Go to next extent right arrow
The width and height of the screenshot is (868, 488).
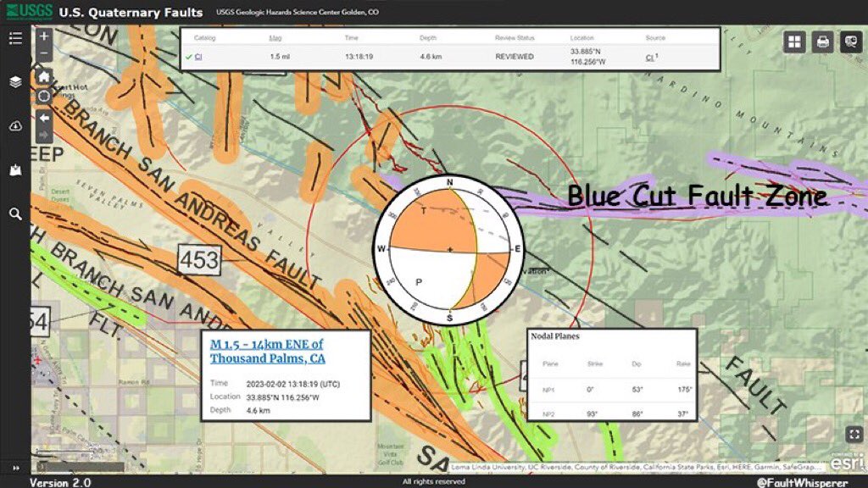click(x=44, y=135)
